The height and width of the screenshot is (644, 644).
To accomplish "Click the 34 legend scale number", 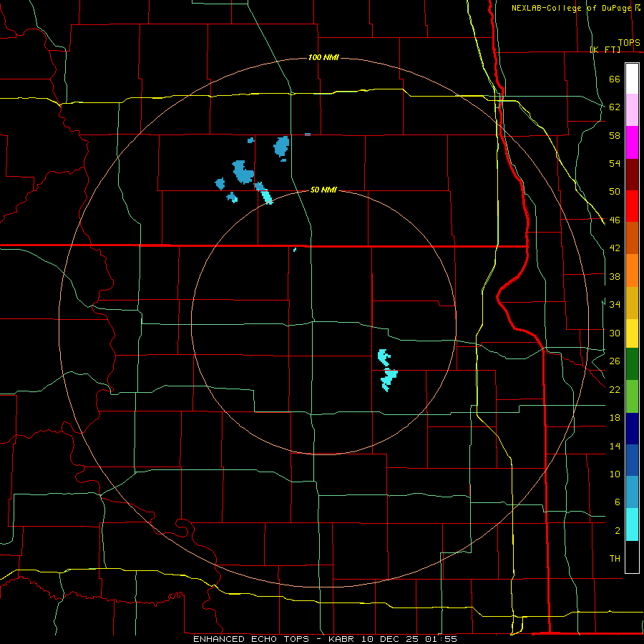I will [x=615, y=304].
